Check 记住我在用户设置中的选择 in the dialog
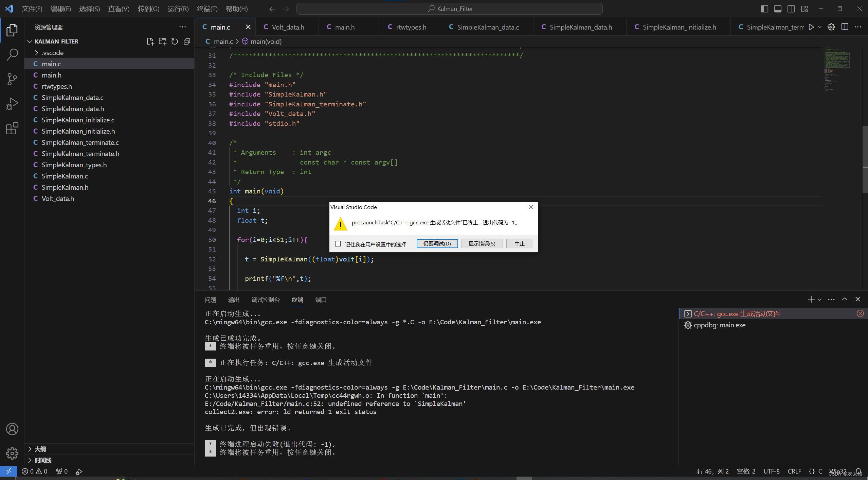Screen dimensions: 868x480 [x=338, y=244]
